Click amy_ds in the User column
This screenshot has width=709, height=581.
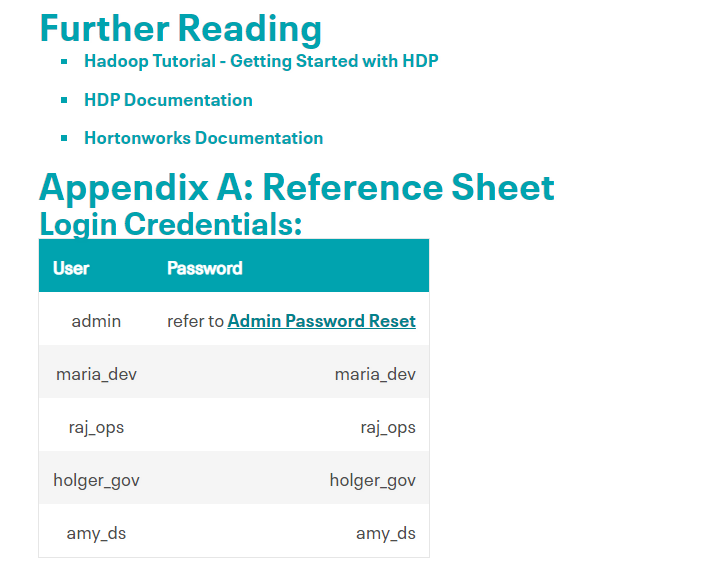[96, 533]
